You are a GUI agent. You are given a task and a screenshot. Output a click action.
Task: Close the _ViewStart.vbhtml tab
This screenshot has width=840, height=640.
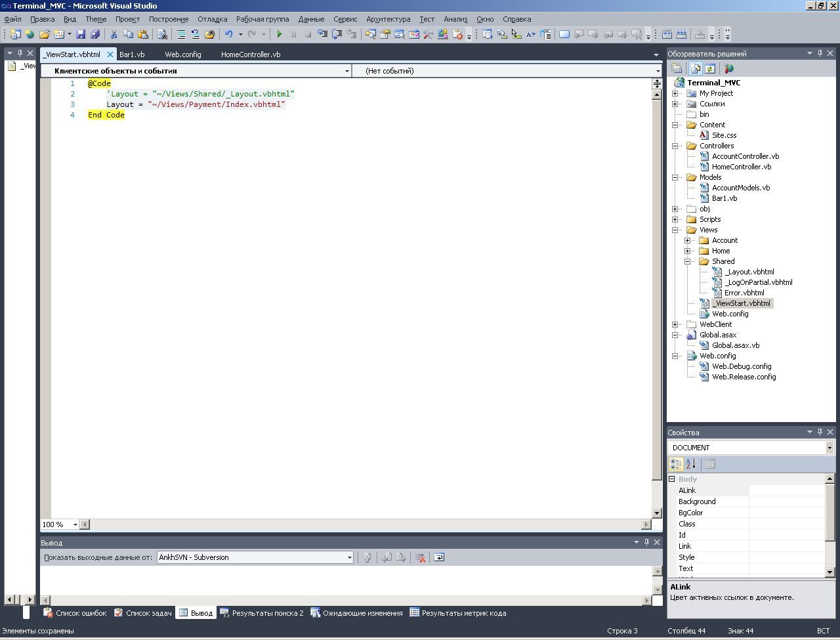pyautogui.click(x=110, y=54)
